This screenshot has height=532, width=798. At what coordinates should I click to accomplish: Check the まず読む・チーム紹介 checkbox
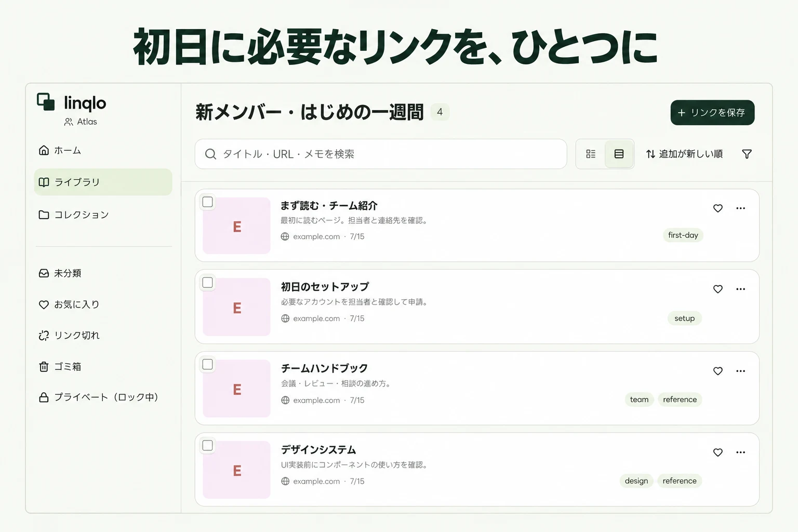(208, 202)
